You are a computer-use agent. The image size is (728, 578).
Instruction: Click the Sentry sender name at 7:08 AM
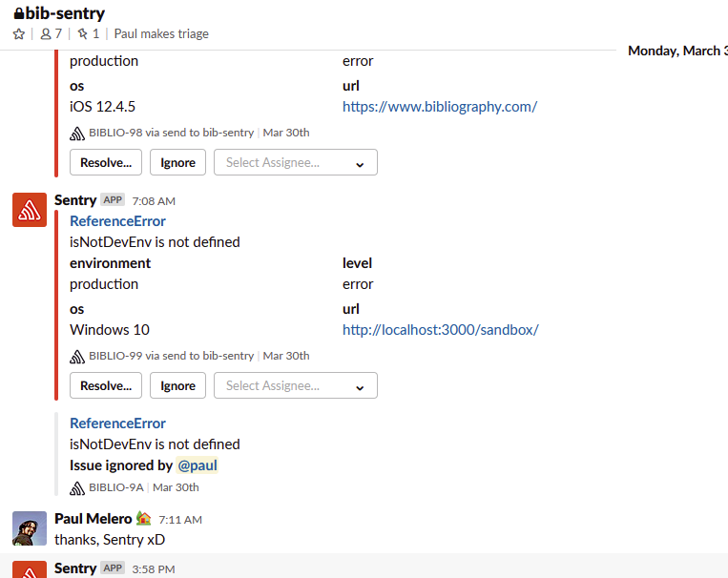tap(75, 200)
